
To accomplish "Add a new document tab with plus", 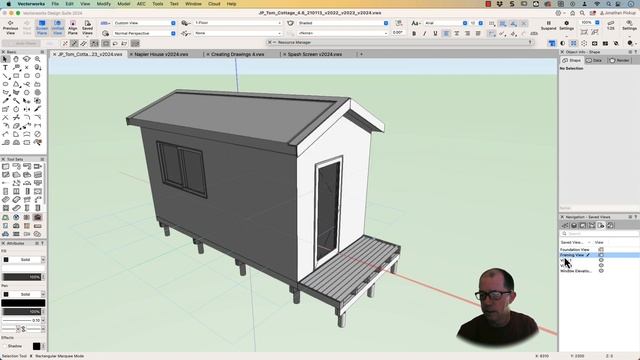I will pos(361,54).
